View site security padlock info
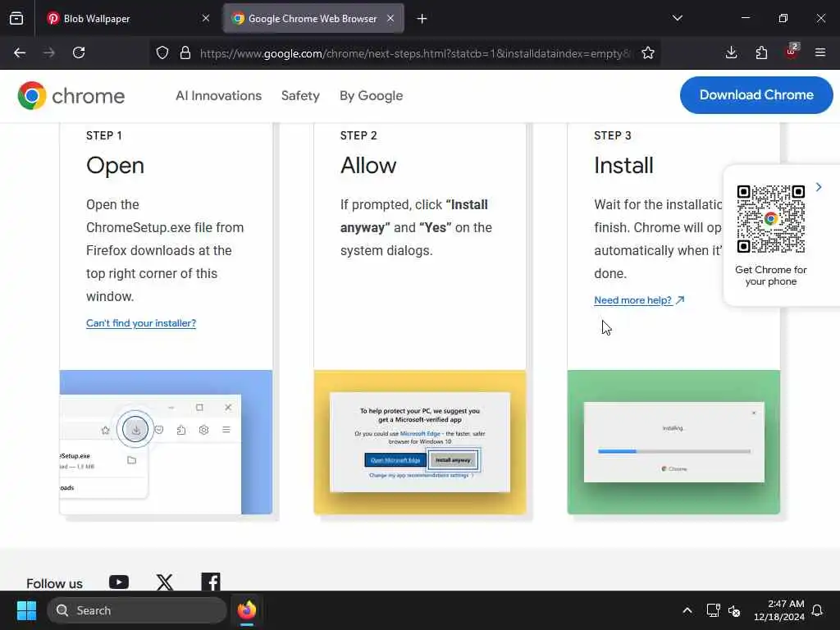This screenshot has width=840, height=630. [185, 52]
